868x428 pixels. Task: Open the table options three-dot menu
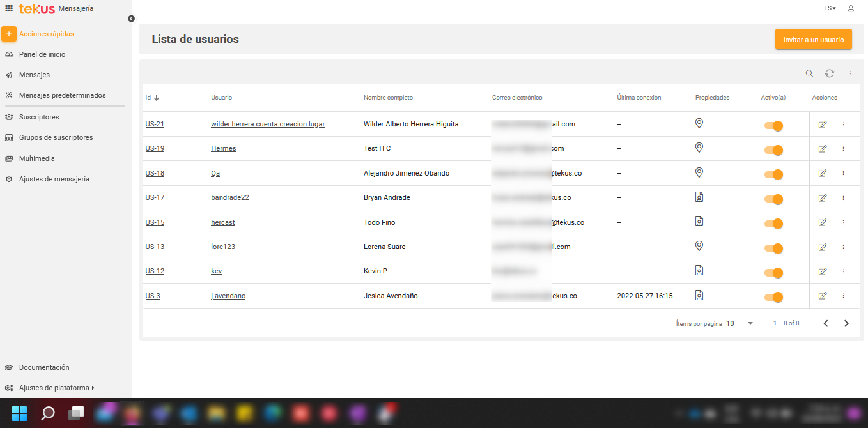pyautogui.click(x=850, y=73)
